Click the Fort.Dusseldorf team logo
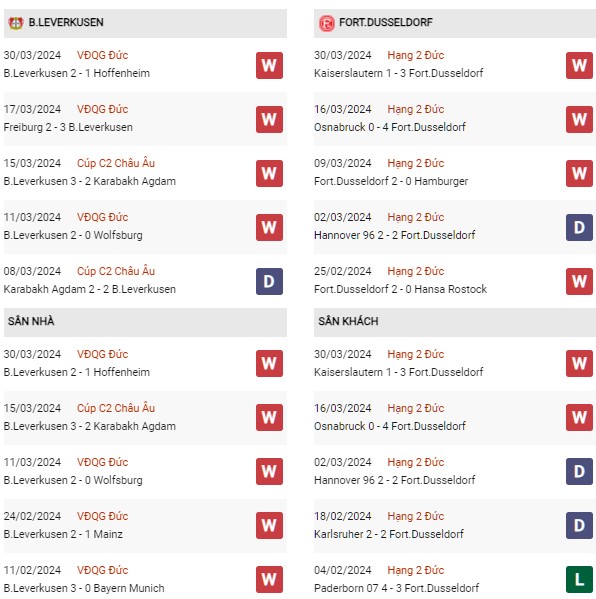The image size is (596, 599). [327, 23]
